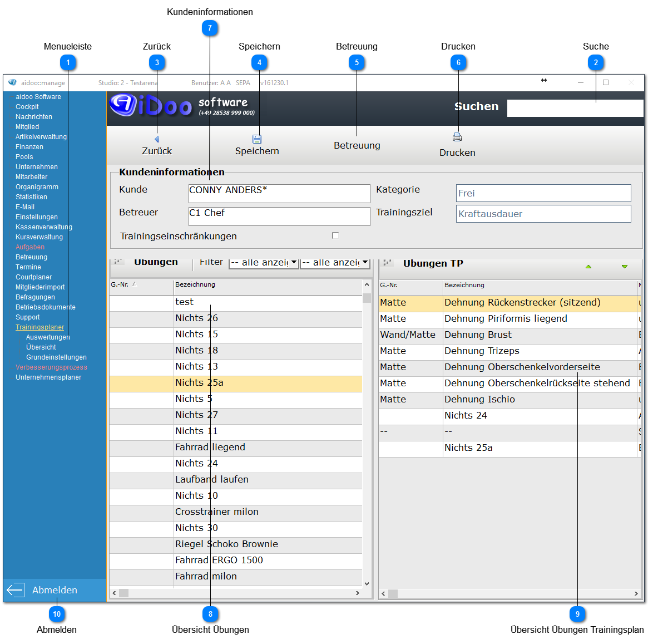Viewport: 653px width, 644px height.
Task: Click the Zurück label button
Action: (157, 151)
